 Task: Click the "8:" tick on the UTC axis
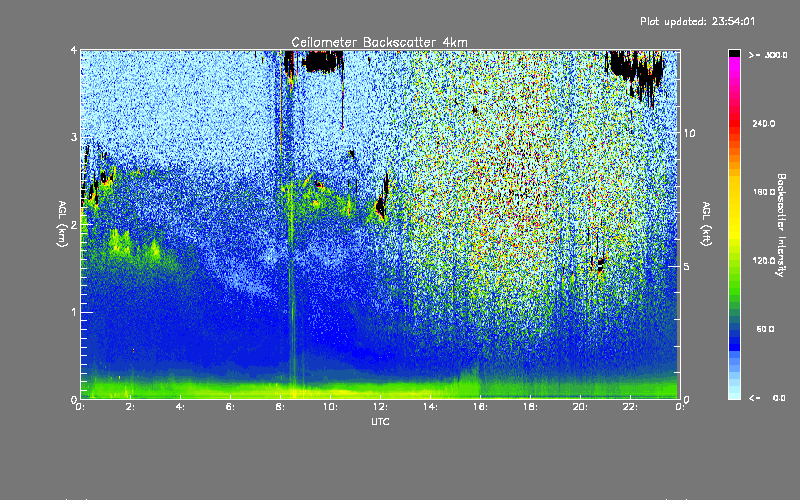[280, 407]
